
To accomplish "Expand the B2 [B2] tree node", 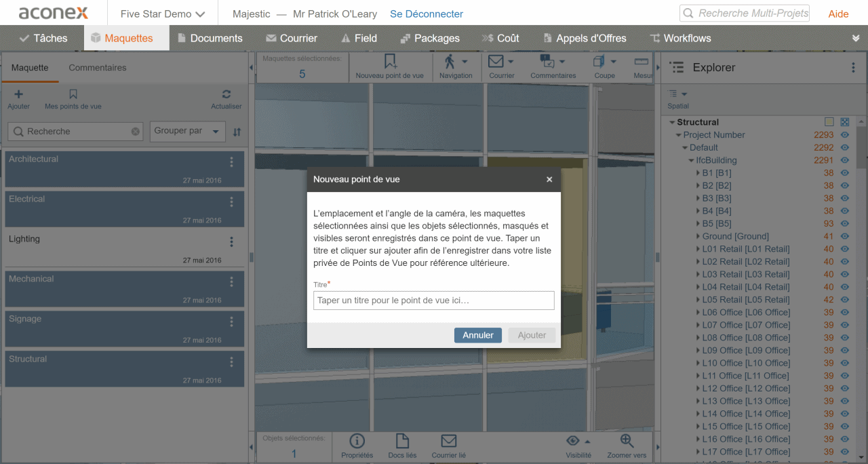I will click(x=698, y=186).
